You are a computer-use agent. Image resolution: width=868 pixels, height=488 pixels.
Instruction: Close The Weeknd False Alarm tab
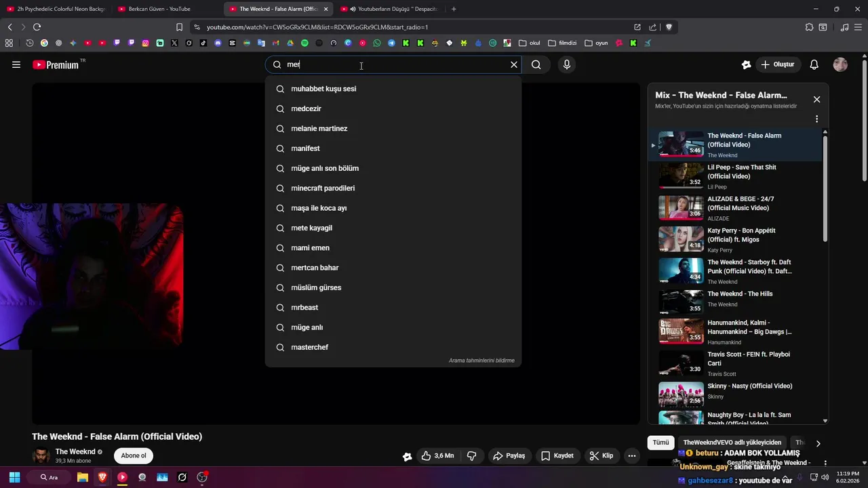325,9
